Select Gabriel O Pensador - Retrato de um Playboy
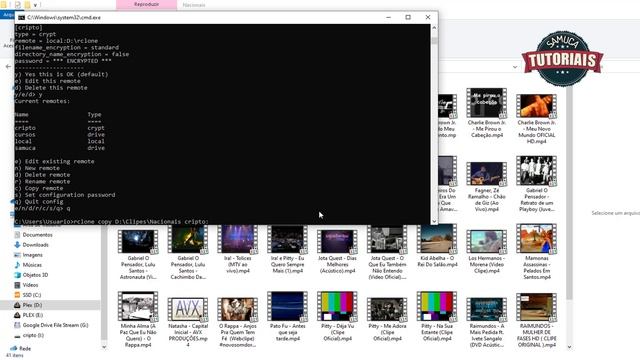This screenshot has width=640, height=360. pyautogui.click(x=536, y=184)
